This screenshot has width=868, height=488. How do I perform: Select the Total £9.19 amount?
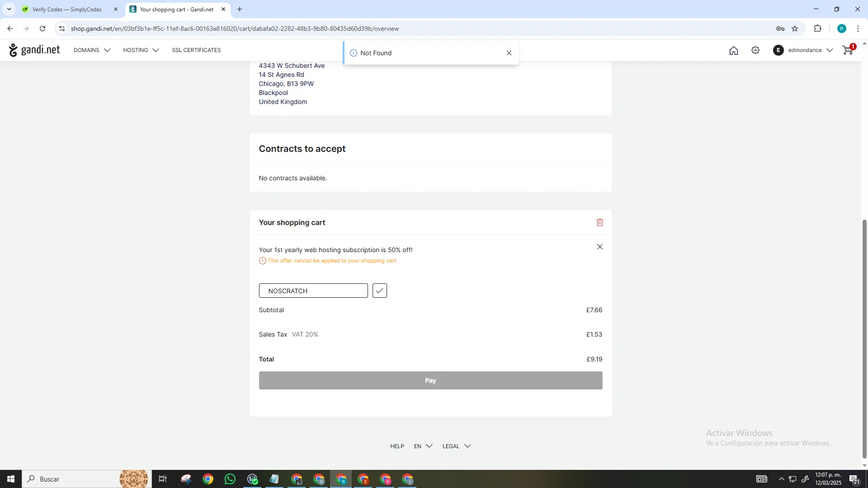[594, 360]
